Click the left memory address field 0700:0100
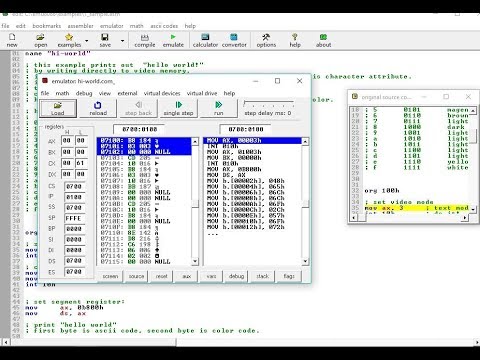 [139, 129]
